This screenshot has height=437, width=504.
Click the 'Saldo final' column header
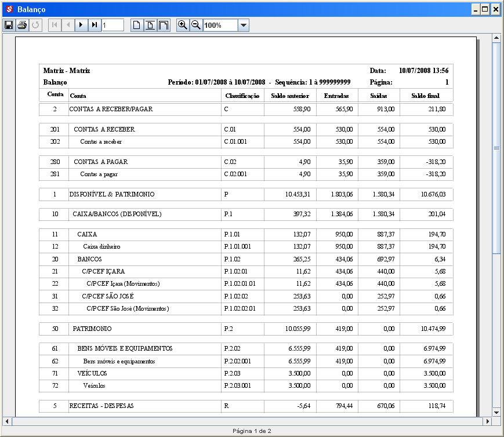(425, 96)
